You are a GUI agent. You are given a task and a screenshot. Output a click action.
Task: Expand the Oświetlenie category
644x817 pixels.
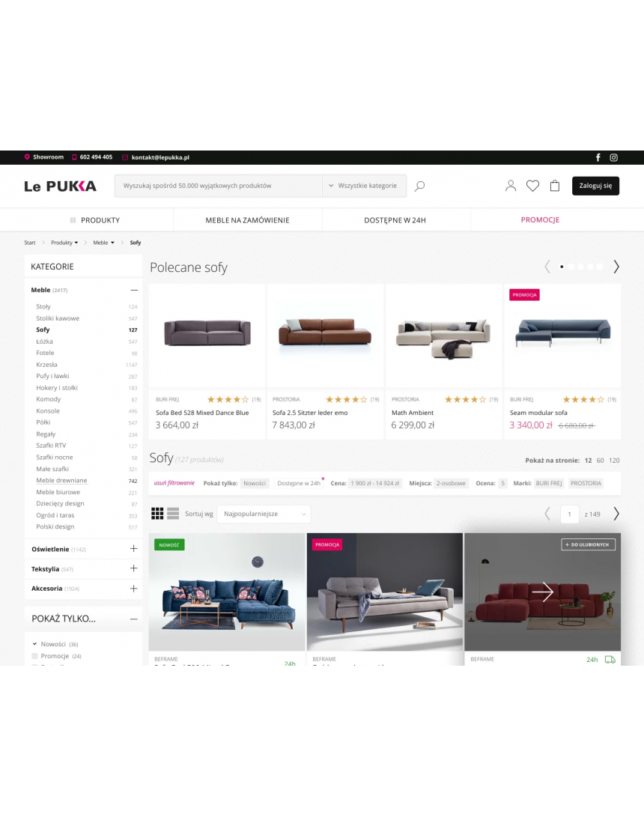[133, 549]
